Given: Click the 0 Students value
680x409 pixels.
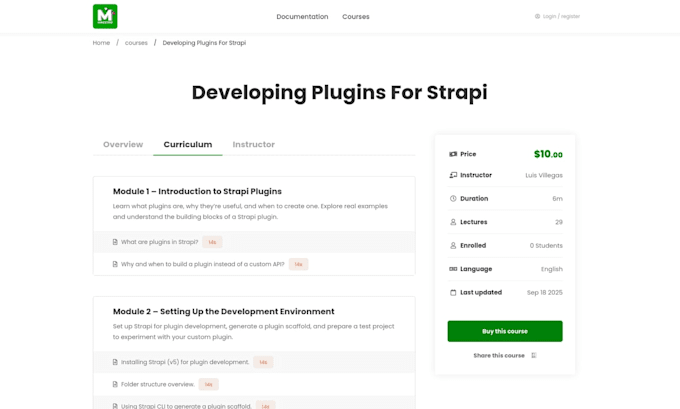Looking at the screenshot, I should coord(546,245).
